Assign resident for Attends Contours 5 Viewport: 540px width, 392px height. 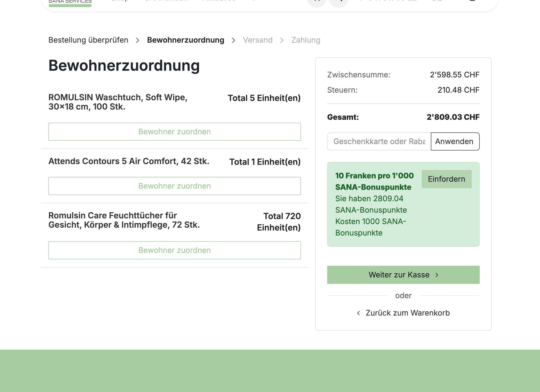(174, 186)
